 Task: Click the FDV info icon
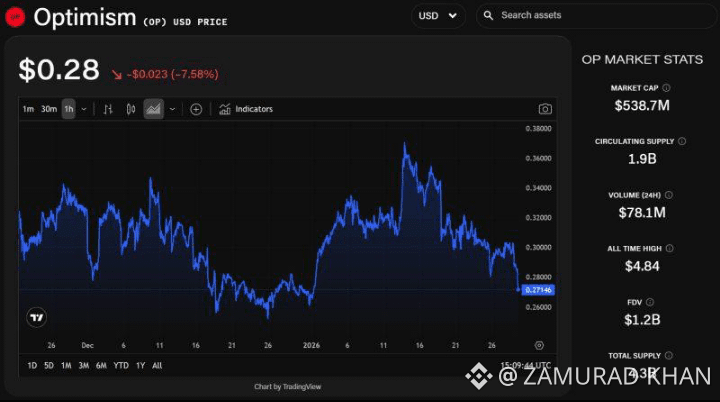point(650,302)
